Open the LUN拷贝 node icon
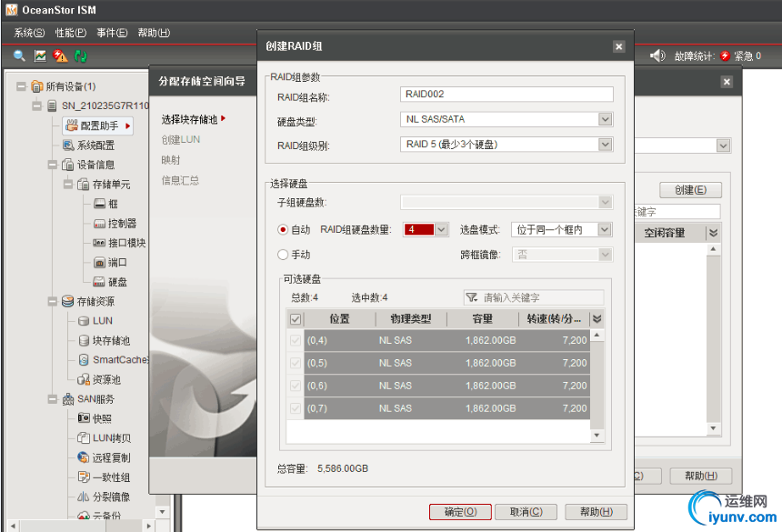 [84, 437]
